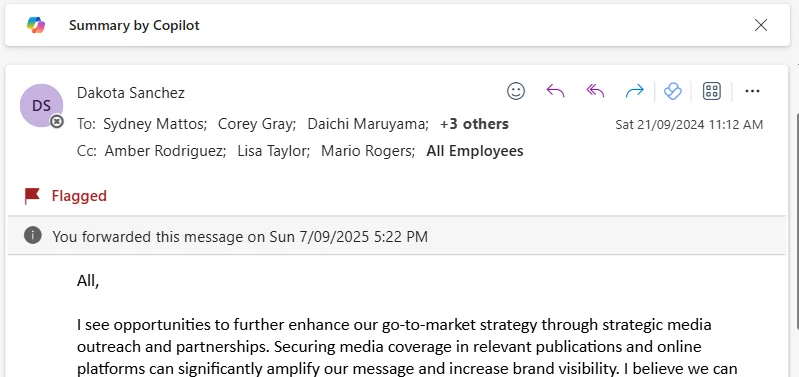This screenshot has width=799, height=377.
Task: Click the message pane vertical scrollbar
Action: tap(796, 221)
